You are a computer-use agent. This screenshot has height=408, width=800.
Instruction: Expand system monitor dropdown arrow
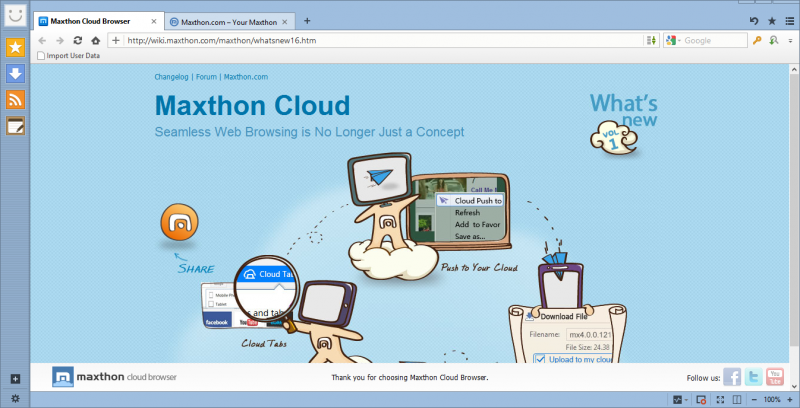pos(686,400)
